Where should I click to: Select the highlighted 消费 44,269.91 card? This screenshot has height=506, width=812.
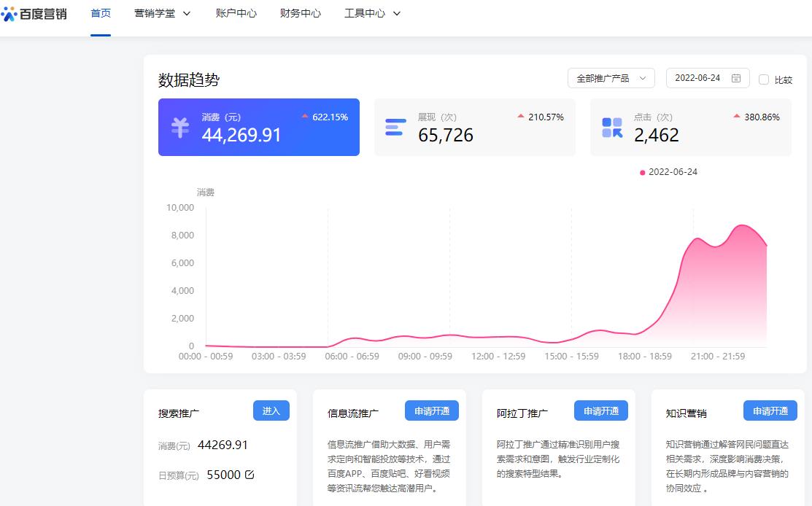coord(258,126)
